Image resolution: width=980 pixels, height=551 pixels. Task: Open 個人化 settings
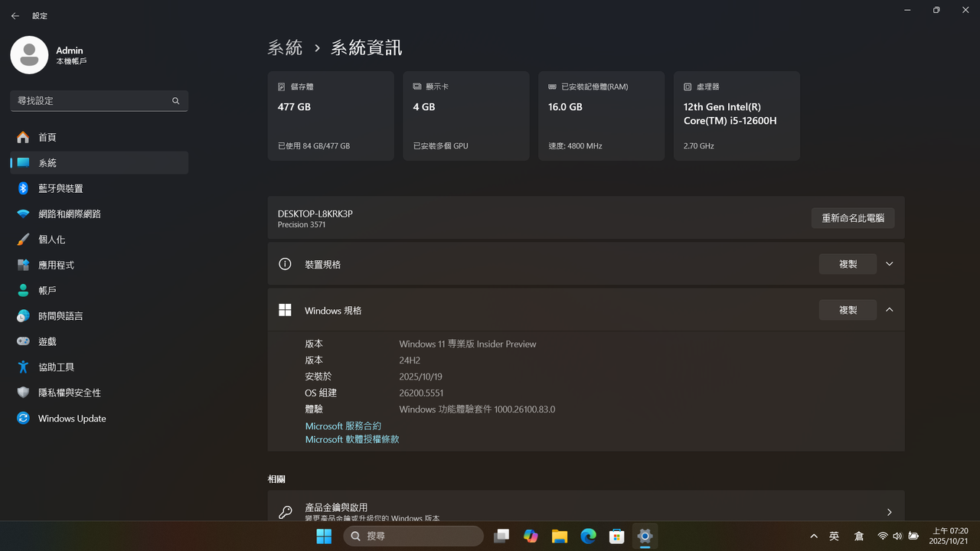coord(99,240)
